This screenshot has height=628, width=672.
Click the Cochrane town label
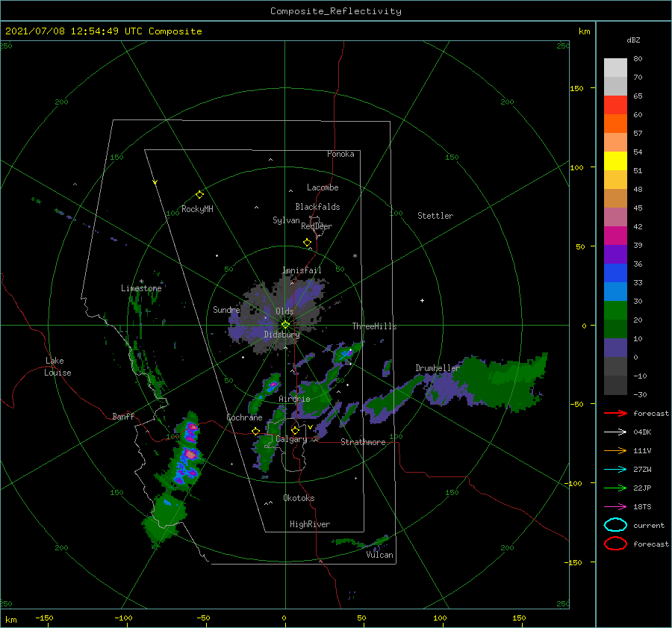[244, 417]
